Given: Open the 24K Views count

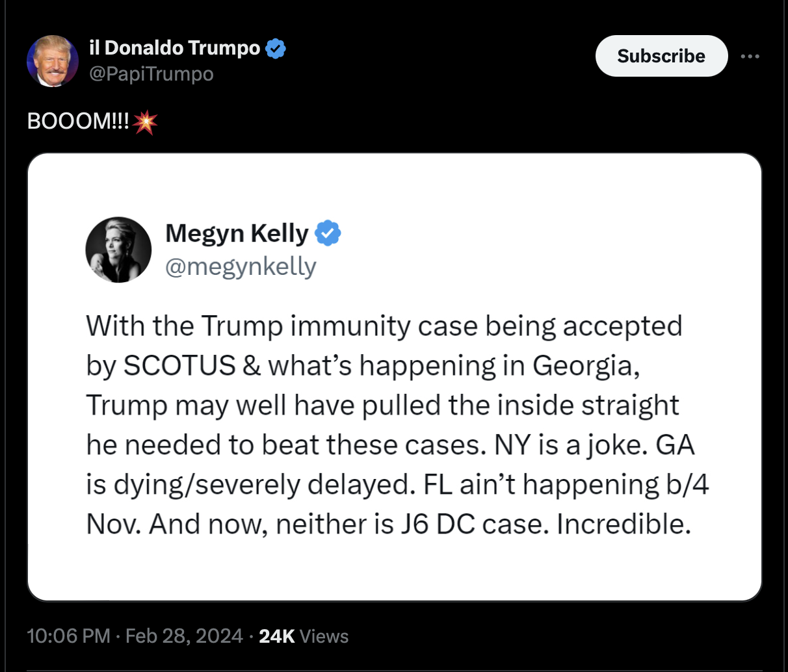Looking at the screenshot, I should pos(304,636).
